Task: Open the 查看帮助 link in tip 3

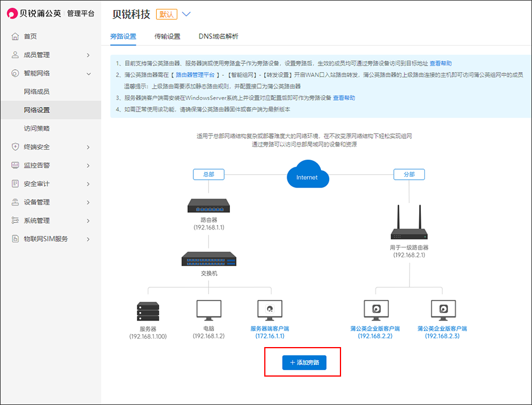Action: pos(343,98)
